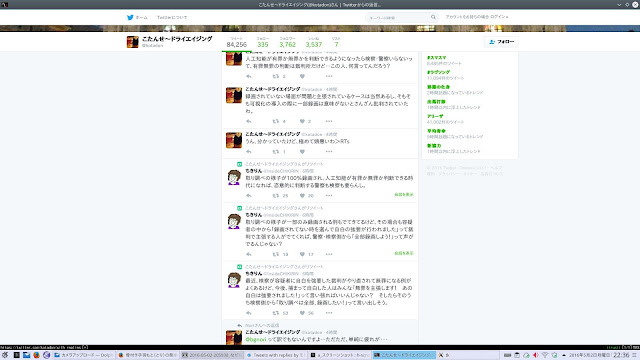Viewport: 640px width, 360px height.
Task: Retweet ちきりん's 一部のみ録画される tweet
Action: click(276, 254)
